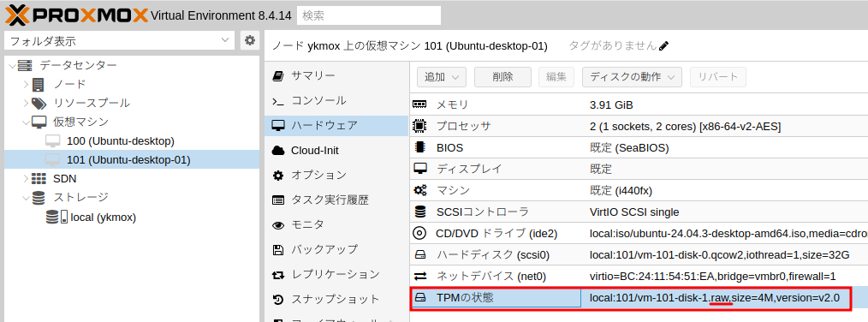Expand the ノード tree node
The image size is (868, 322).
pos(26,84)
